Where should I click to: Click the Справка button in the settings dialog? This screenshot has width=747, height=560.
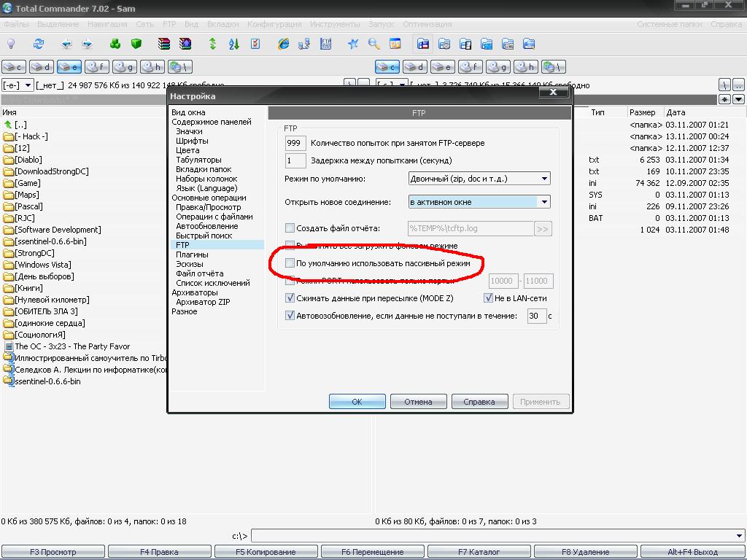[x=479, y=402]
